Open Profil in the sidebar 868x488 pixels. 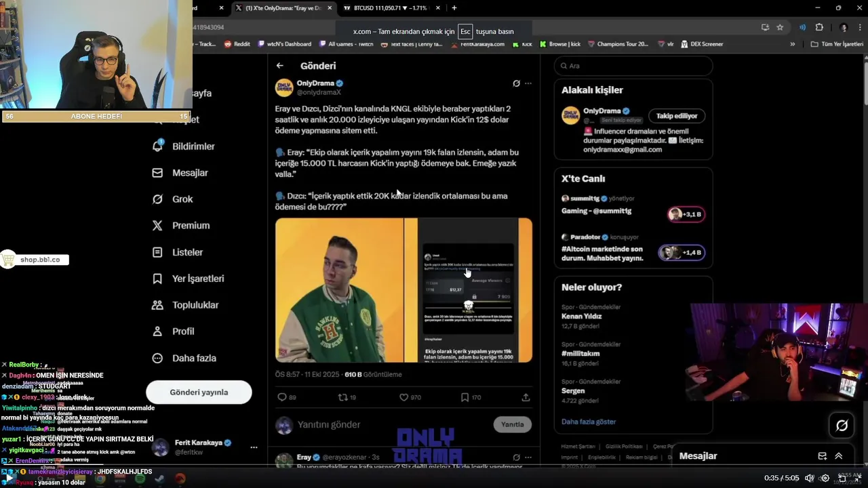coord(174,331)
